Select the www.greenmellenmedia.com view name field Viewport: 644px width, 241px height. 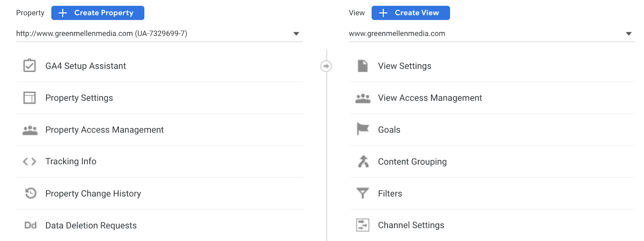(x=397, y=33)
